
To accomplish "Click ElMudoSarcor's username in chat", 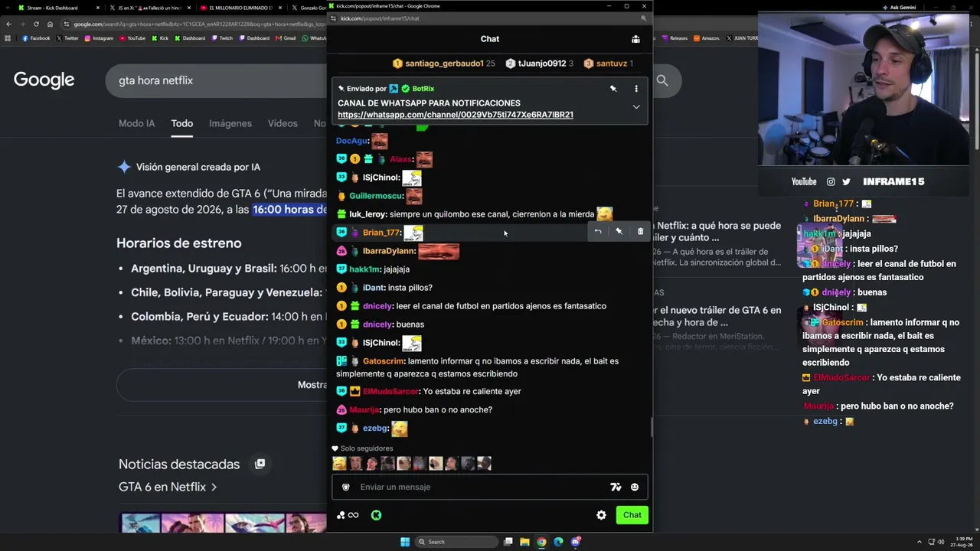I will click(x=390, y=391).
